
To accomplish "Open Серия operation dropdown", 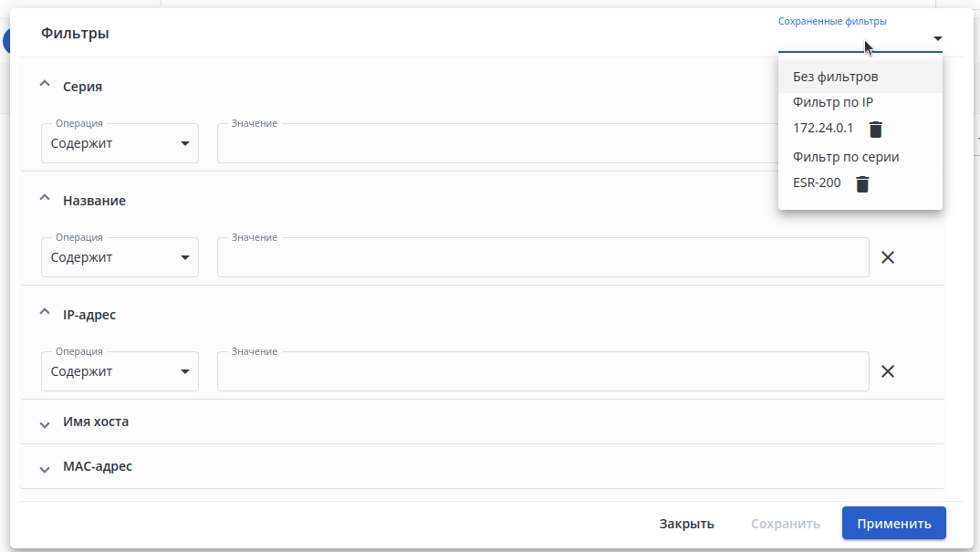I will pos(120,143).
